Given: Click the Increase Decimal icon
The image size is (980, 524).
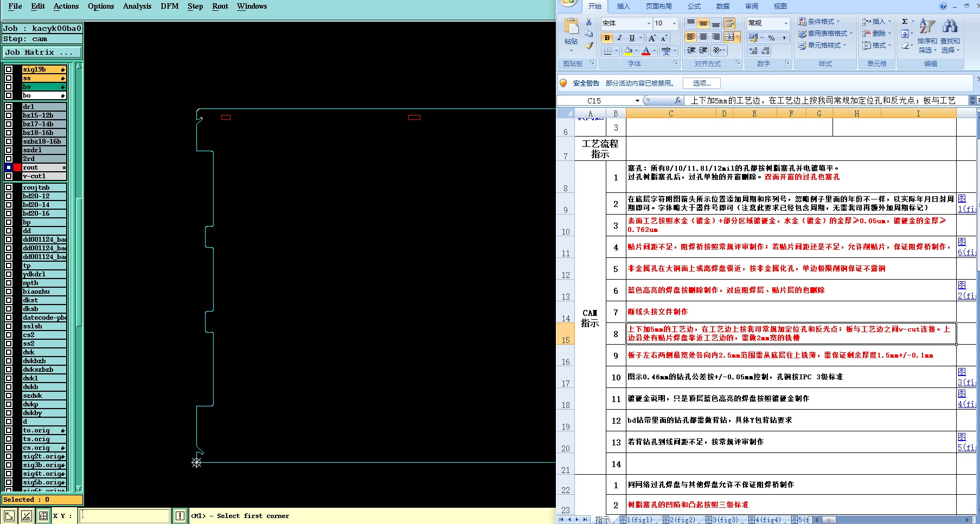Looking at the screenshot, I should tap(753, 51).
